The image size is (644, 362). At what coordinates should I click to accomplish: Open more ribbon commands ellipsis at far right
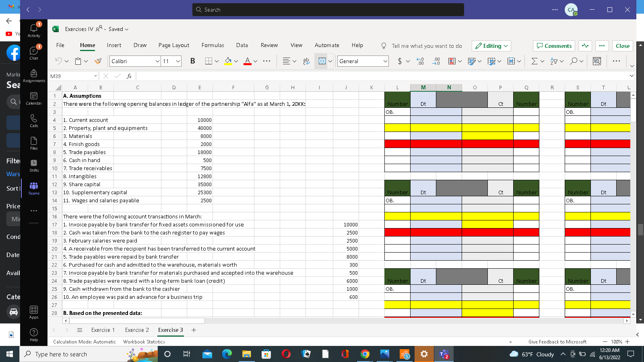click(616, 61)
